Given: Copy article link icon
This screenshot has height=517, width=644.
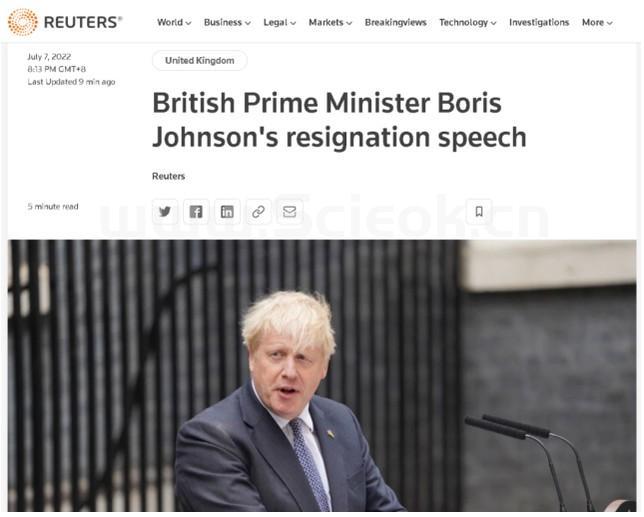Looking at the screenshot, I should 258,212.
